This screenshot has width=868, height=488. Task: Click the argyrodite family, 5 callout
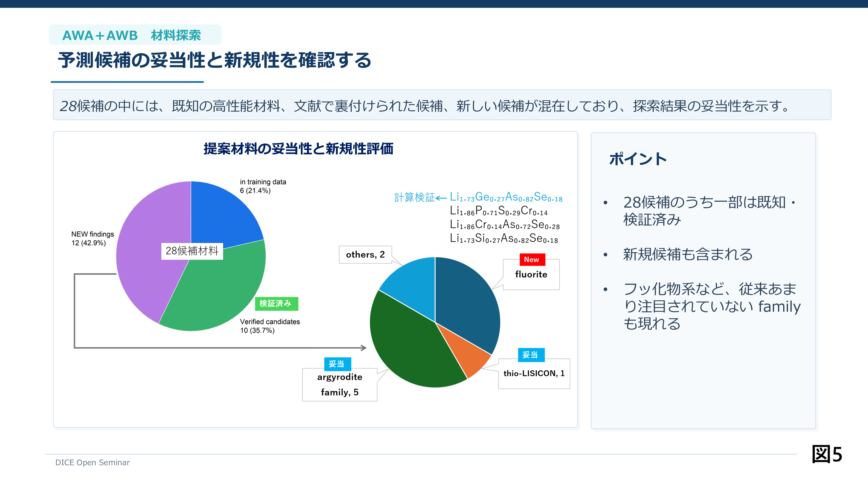click(x=340, y=385)
